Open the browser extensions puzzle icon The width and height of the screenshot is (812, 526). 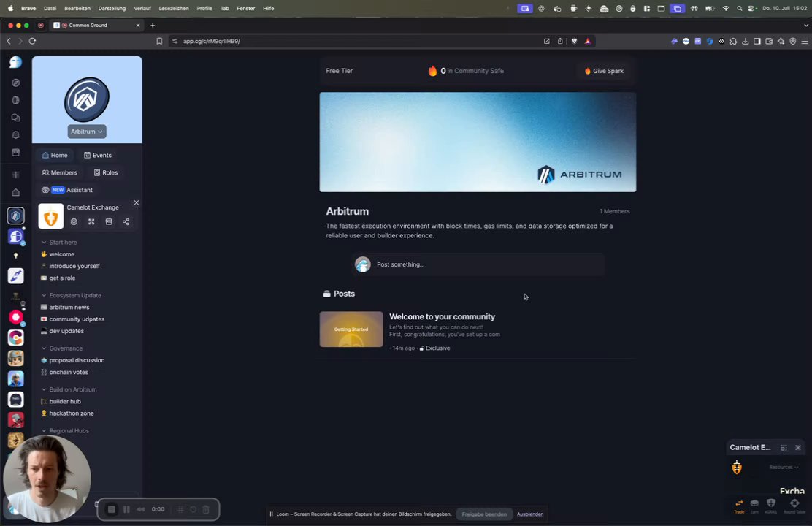(x=733, y=41)
